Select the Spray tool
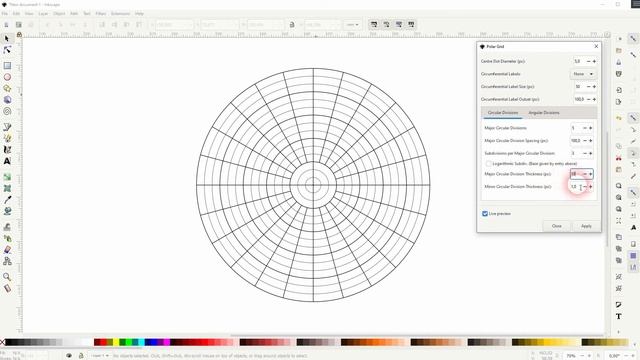640x360 pixels. [7, 238]
